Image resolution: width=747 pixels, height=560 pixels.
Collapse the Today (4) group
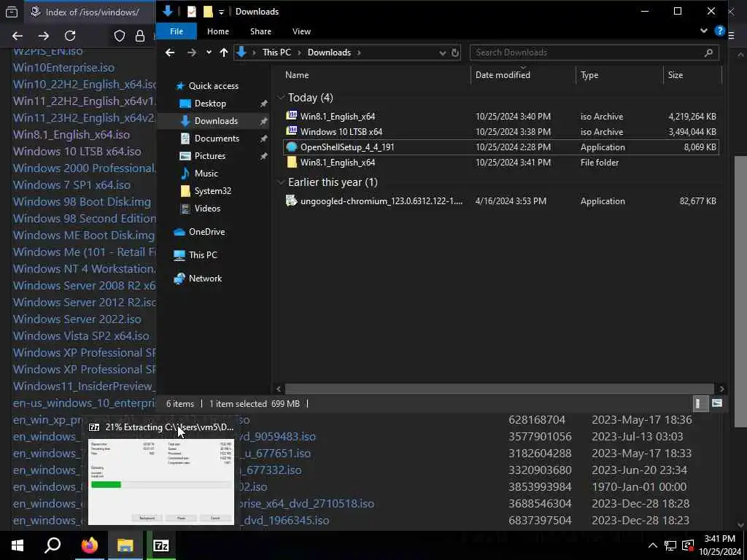coord(281,98)
